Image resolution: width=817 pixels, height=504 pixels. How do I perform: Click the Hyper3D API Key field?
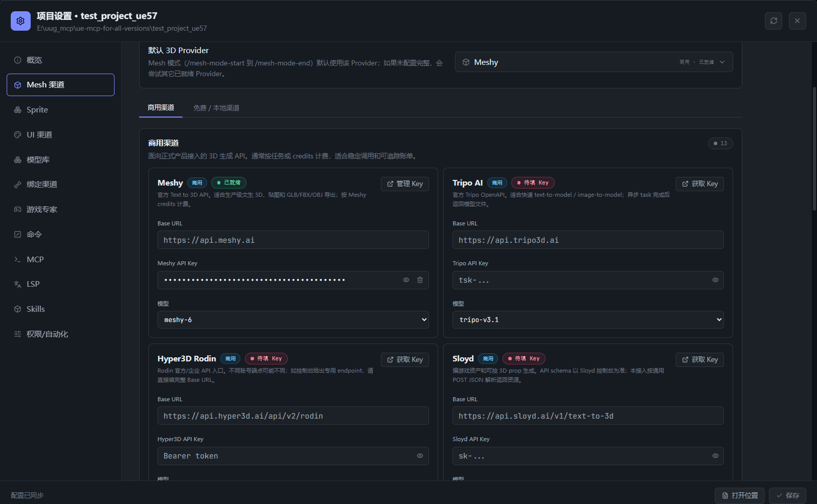[293, 456]
